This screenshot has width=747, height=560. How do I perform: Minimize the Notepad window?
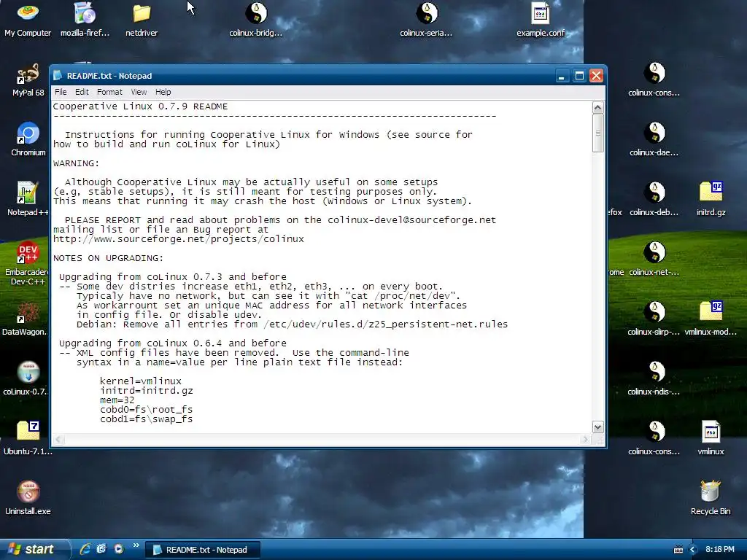[x=562, y=76]
